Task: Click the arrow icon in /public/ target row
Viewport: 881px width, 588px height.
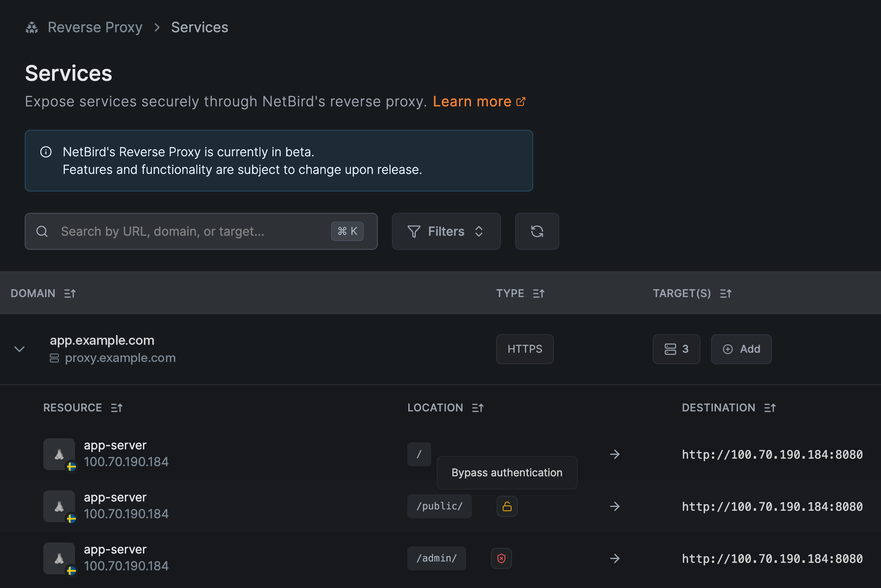Action: pyautogui.click(x=615, y=506)
